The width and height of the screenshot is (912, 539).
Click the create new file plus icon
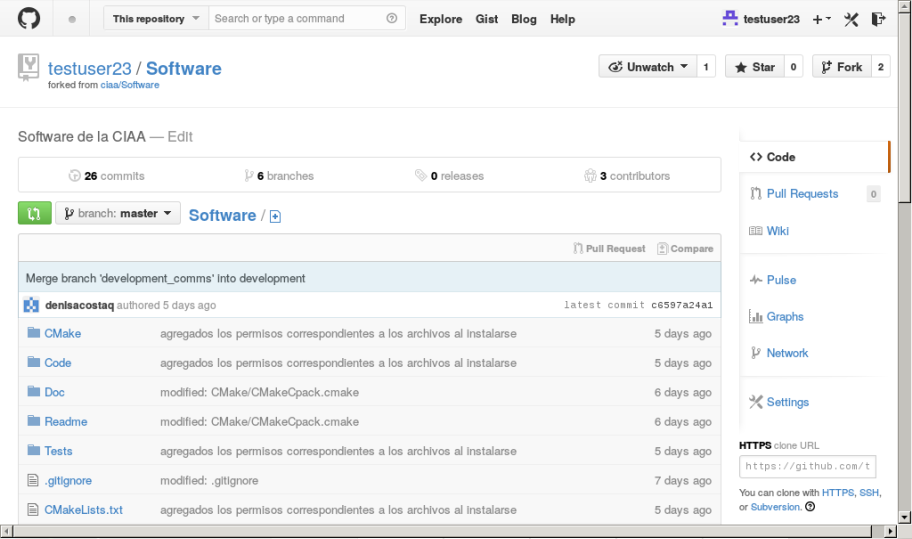coord(275,216)
